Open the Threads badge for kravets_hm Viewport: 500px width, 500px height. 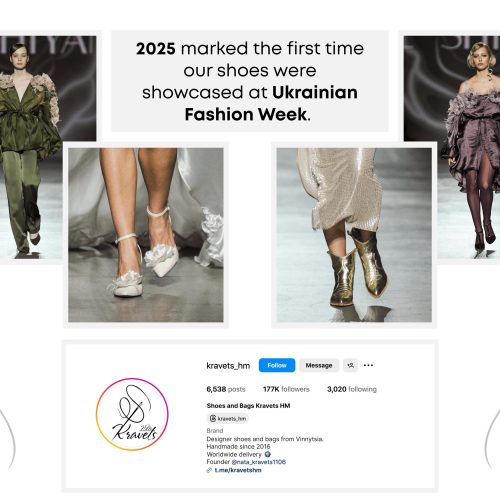(228, 418)
